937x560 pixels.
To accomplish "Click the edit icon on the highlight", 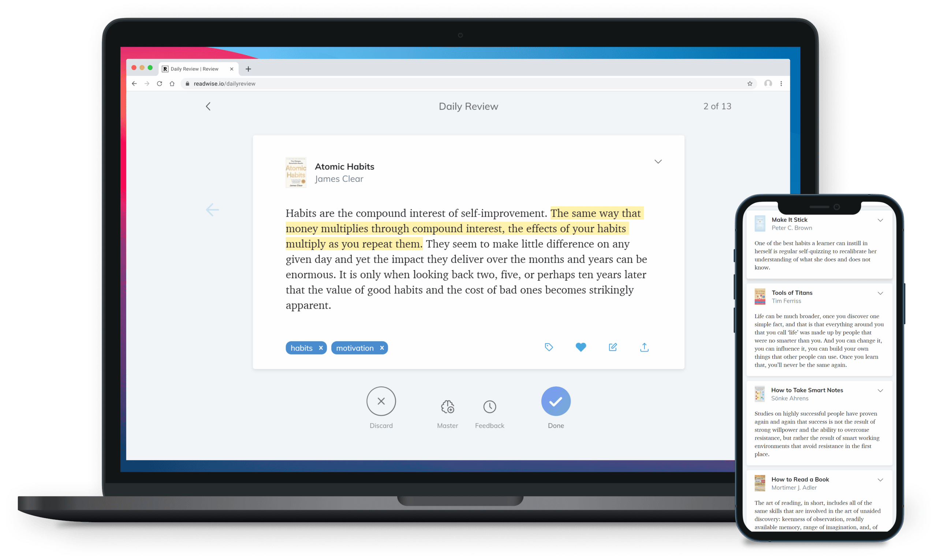I will pyautogui.click(x=612, y=347).
